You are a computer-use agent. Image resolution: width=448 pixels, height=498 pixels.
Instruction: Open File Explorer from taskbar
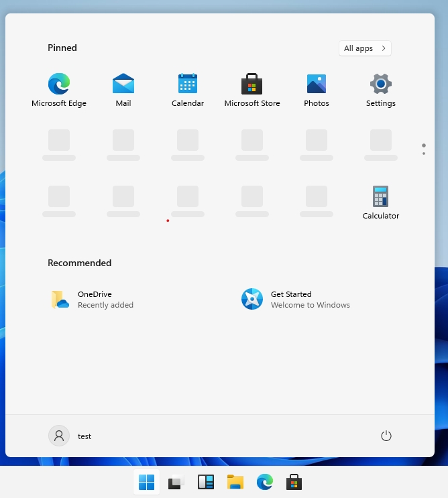[235, 482]
